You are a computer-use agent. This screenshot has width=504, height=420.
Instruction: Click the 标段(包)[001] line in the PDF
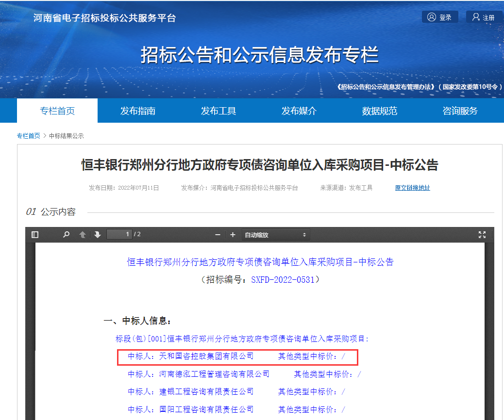click(x=242, y=339)
